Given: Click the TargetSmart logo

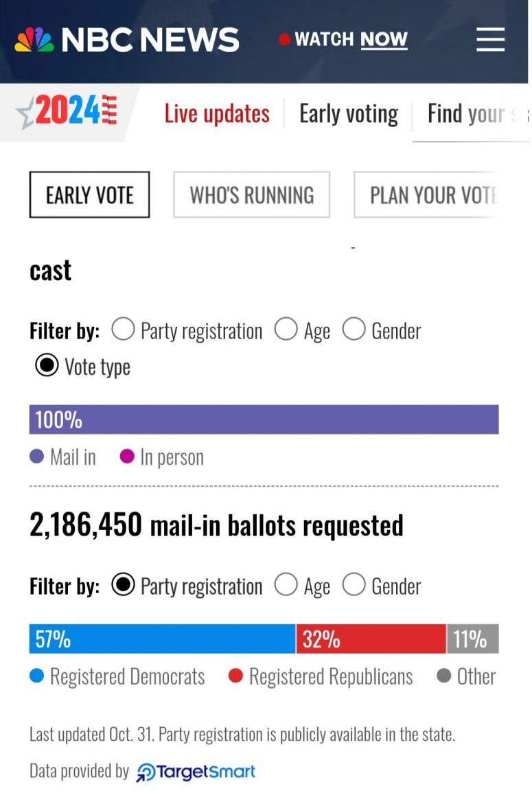Looking at the screenshot, I should pyautogui.click(x=196, y=772).
